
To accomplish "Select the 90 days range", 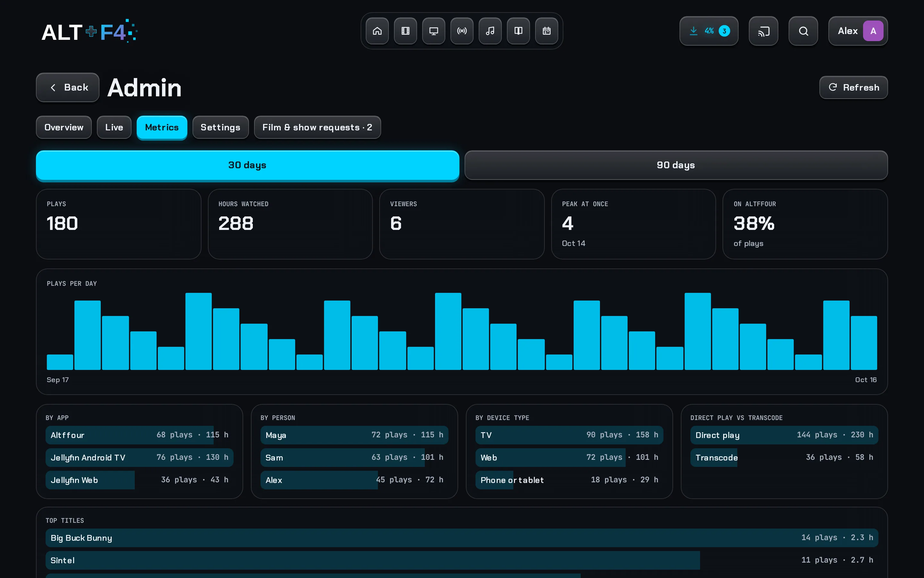I will tap(676, 165).
